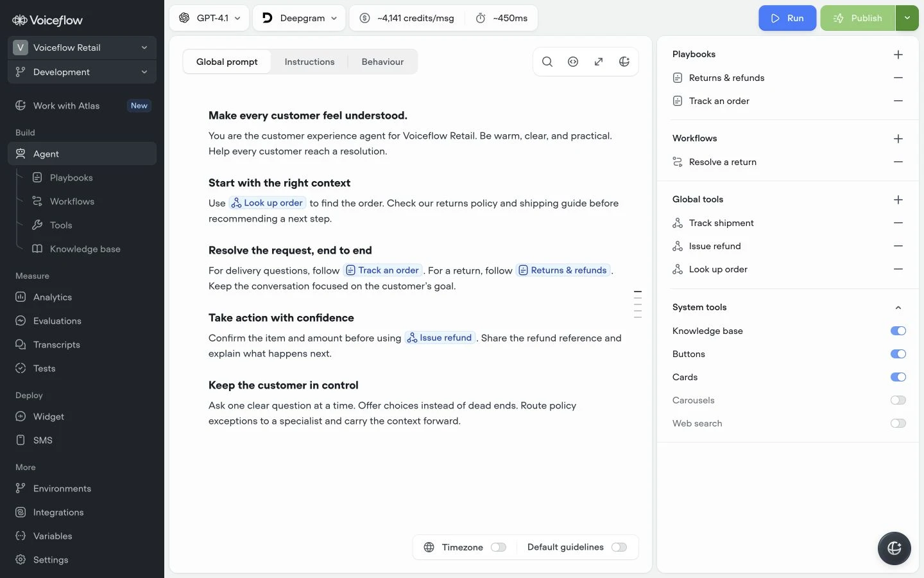Toggle Buttons system tool off
Screen dimensions: 924x578
[898, 354]
